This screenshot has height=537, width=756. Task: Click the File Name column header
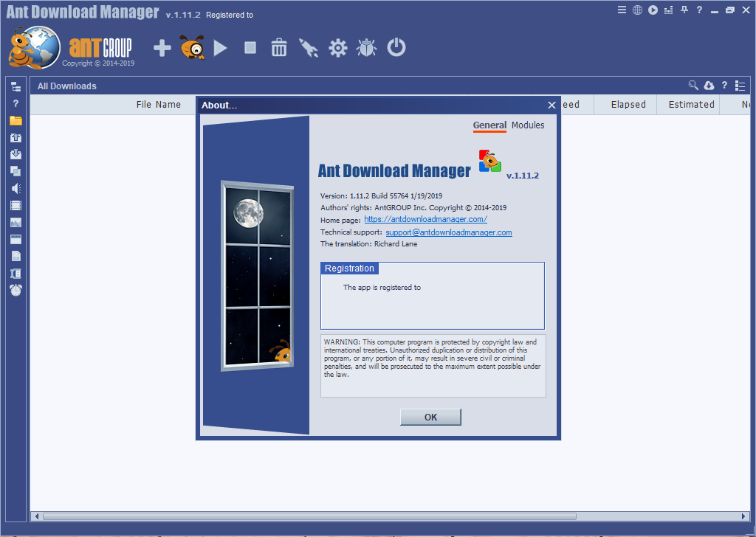click(x=158, y=105)
